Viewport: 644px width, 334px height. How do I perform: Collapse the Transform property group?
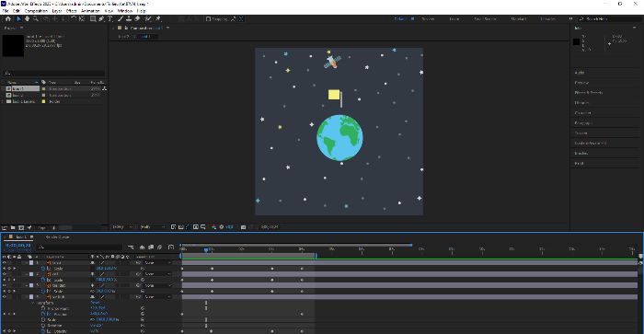pyautogui.click(x=34, y=303)
